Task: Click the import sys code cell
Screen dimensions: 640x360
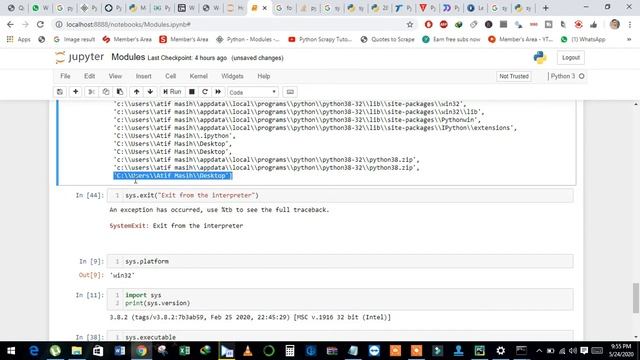Action: point(340,299)
